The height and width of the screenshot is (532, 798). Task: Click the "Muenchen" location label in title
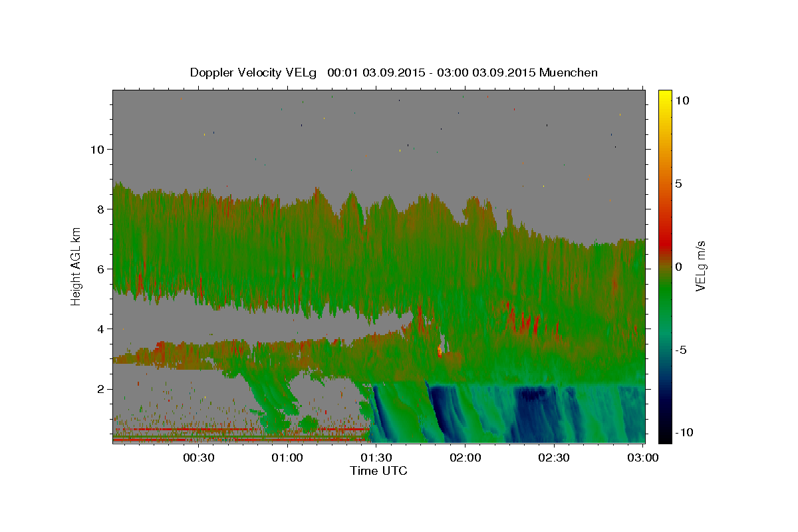pyautogui.click(x=569, y=72)
